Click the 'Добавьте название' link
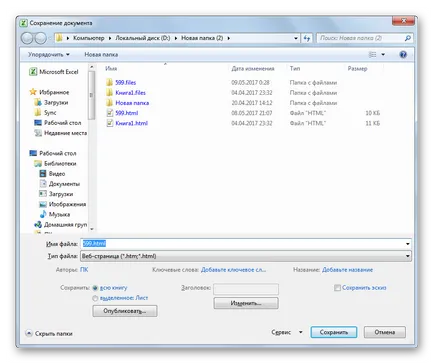The image size is (434, 364). (347, 270)
